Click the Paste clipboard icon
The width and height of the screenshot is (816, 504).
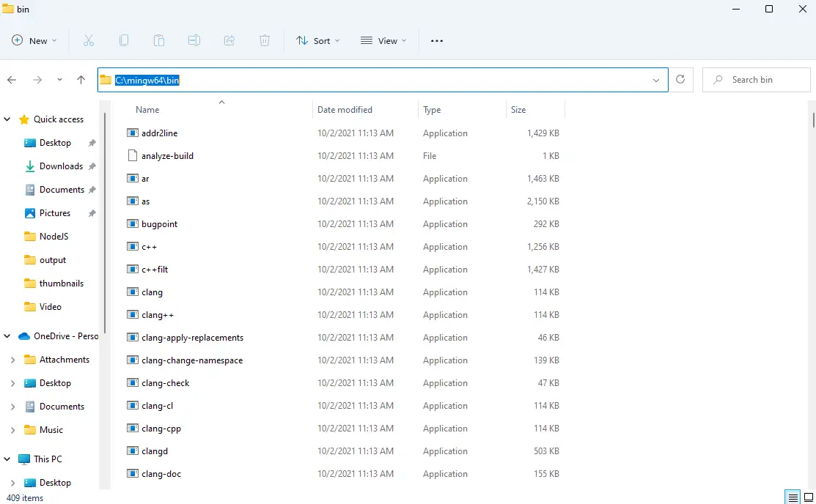[159, 41]
